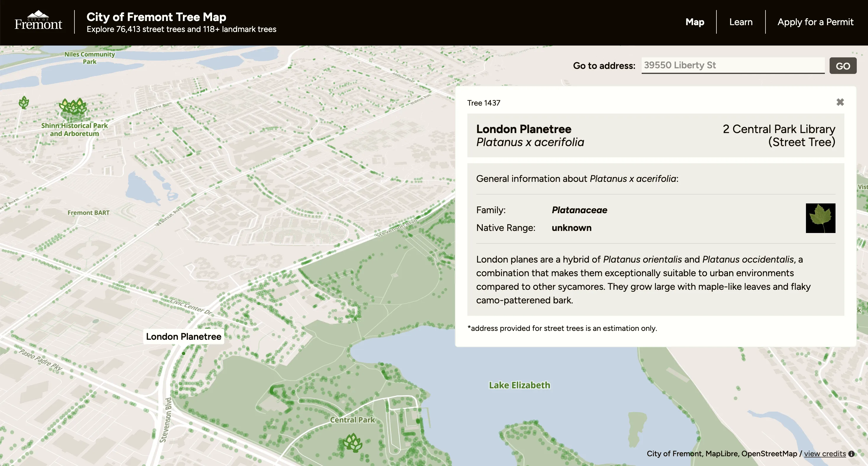Open the London Planetree leaf thumbnail
The width and height of the screenshot is (868, 466).
point(820,218)
